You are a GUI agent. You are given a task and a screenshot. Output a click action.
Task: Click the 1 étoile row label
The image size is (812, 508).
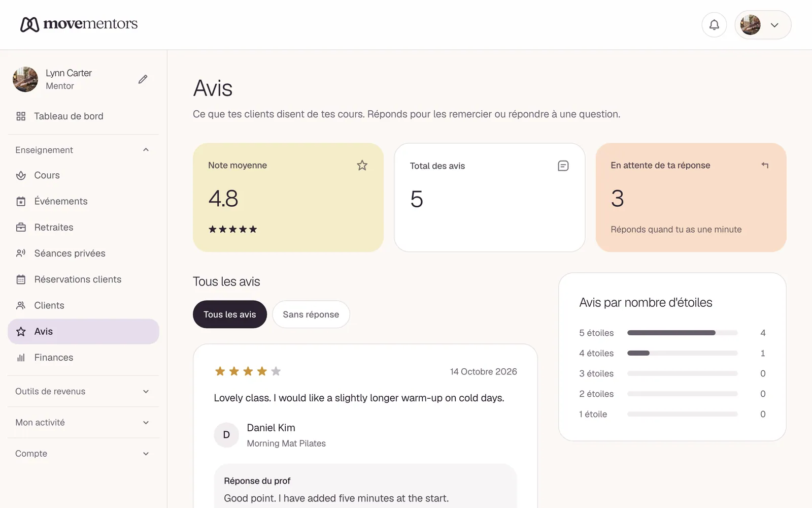[593, 414]
